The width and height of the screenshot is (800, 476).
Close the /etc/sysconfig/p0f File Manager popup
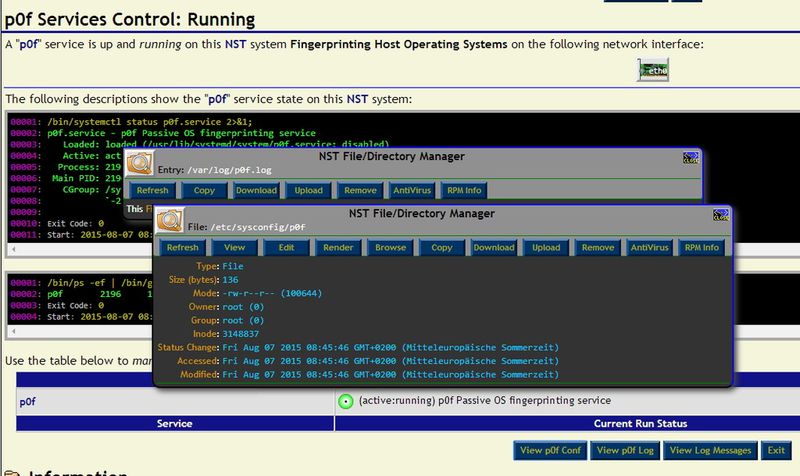pos(721,215)
